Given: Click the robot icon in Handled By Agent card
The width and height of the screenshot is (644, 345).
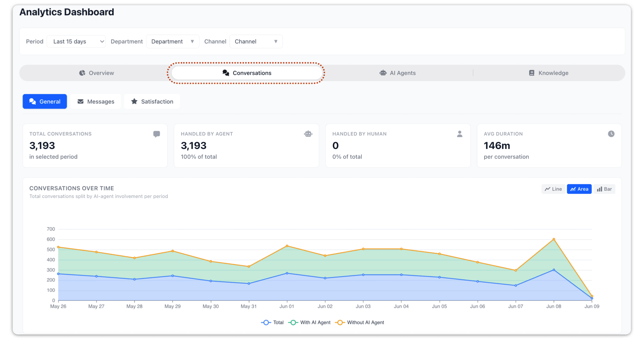Looking at the screenshot, I should pos(308,134).
